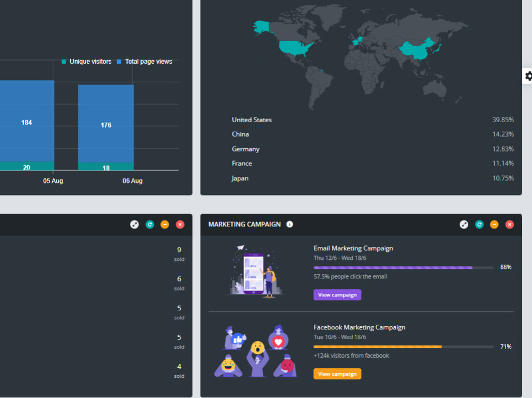View the Facebook Marketing campaign
This screenshot has height=398, width=532.
[337, 374]
